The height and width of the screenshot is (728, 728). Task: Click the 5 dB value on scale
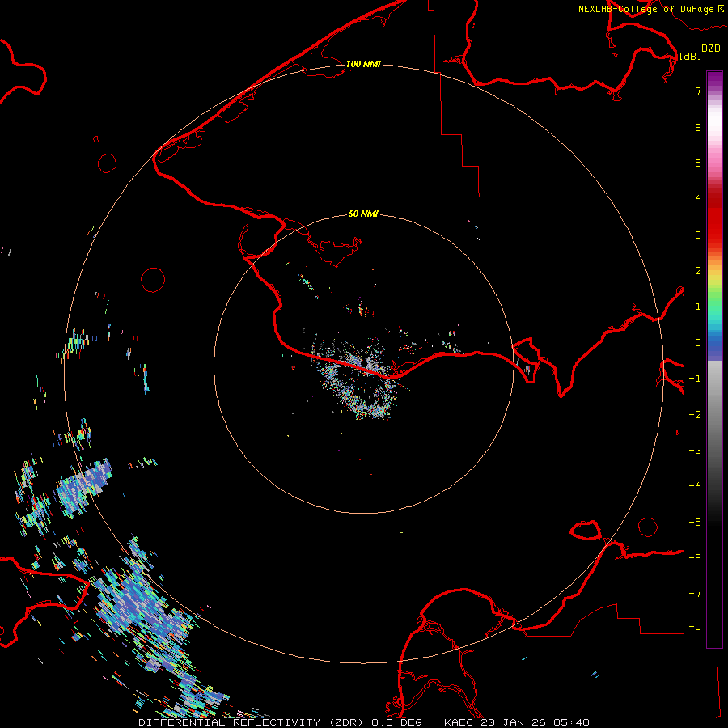(698, 163)
